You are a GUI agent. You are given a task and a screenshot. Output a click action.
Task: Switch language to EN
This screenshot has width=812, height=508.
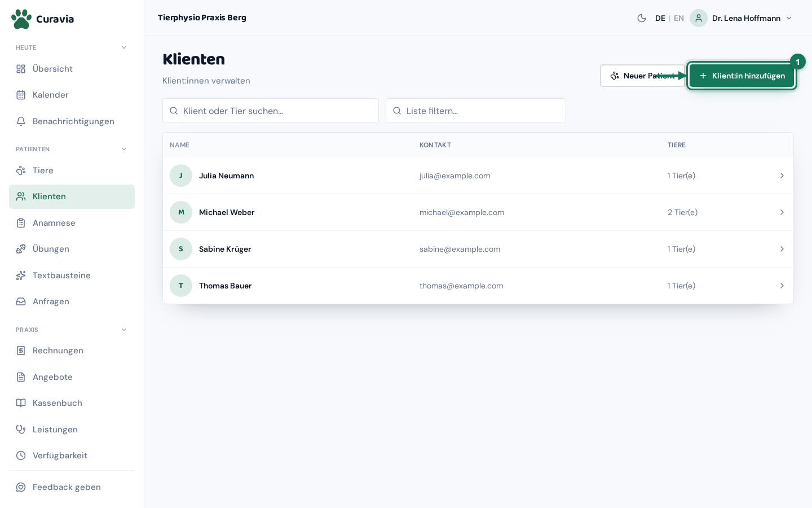pos(679,18)
